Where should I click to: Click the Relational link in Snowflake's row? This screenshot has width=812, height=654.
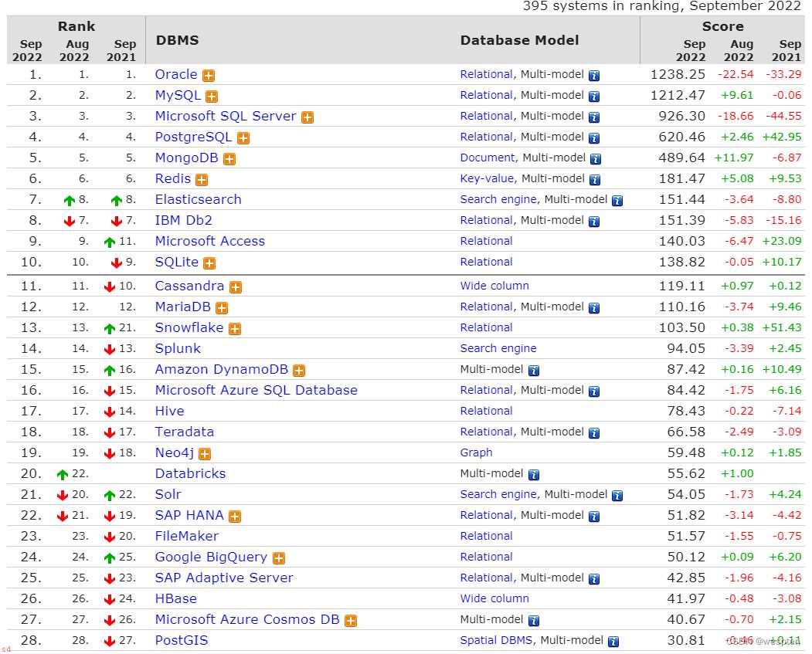tap(486, 327)
